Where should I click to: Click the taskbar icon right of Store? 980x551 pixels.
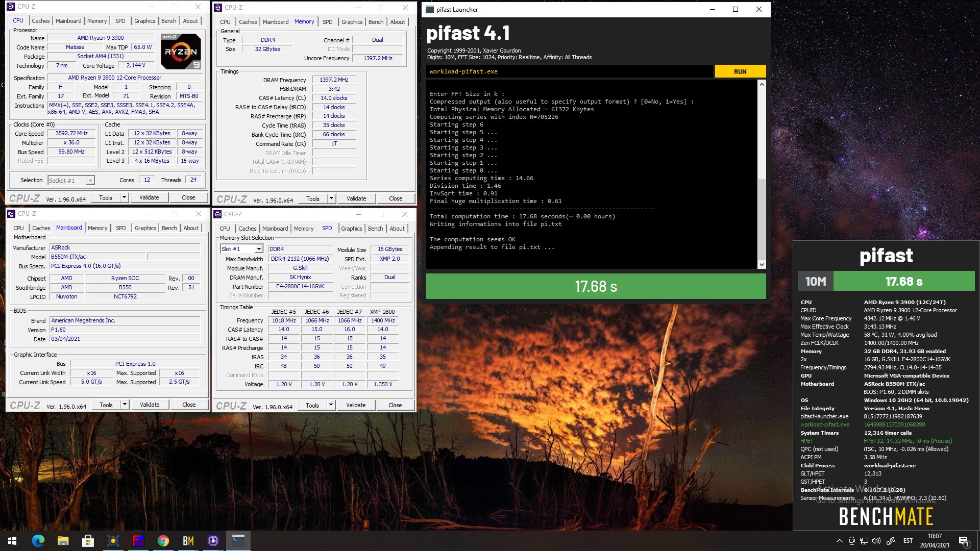click(113, 541)
